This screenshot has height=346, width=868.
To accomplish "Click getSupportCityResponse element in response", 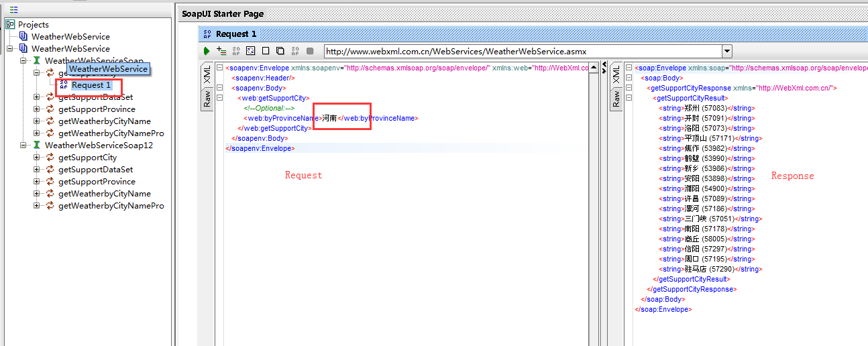I will coord(742,88).
